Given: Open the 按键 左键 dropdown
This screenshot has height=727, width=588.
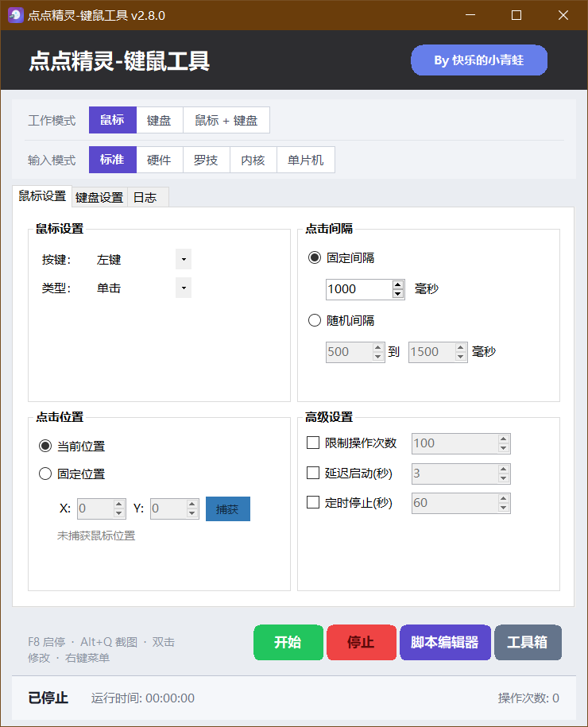Looking at the screenshot, I should pyautogui.click(x=184, y=259).
